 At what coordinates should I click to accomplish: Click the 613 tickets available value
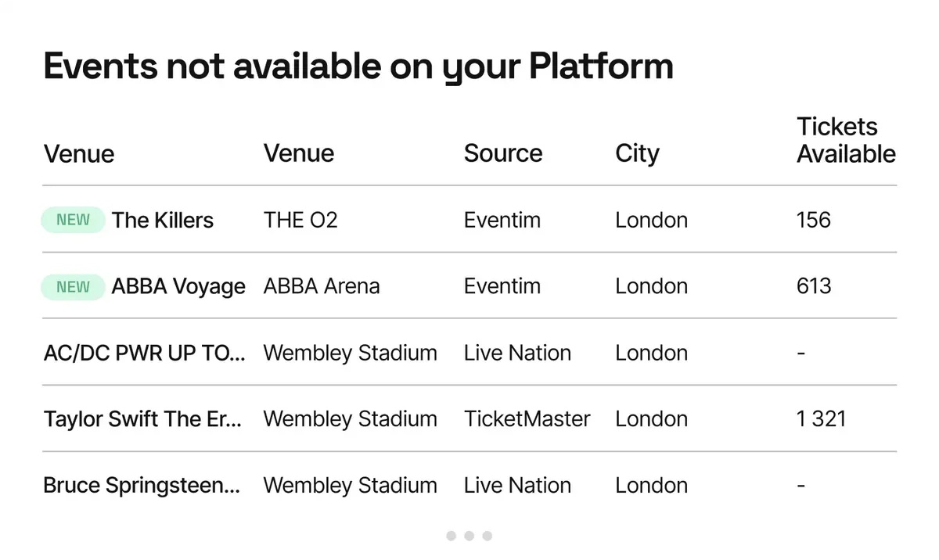(x=814, y=287)
